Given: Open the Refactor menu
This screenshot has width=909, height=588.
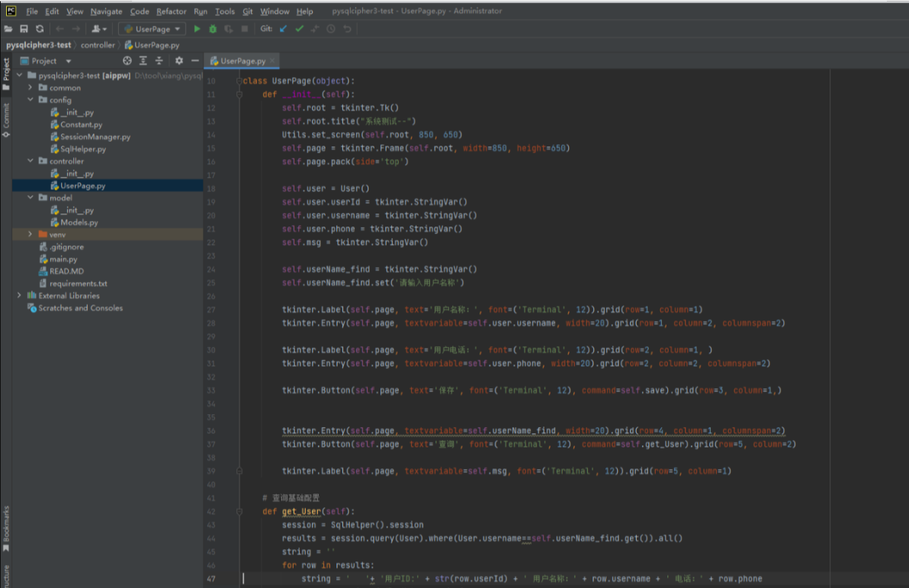Looking at the screenshot, I should tap(171, 11).
